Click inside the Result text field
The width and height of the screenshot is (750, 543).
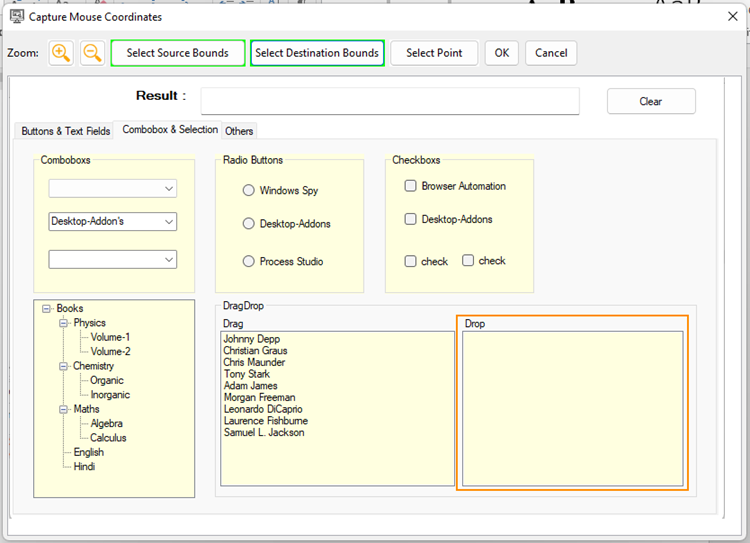coord(390,102)
